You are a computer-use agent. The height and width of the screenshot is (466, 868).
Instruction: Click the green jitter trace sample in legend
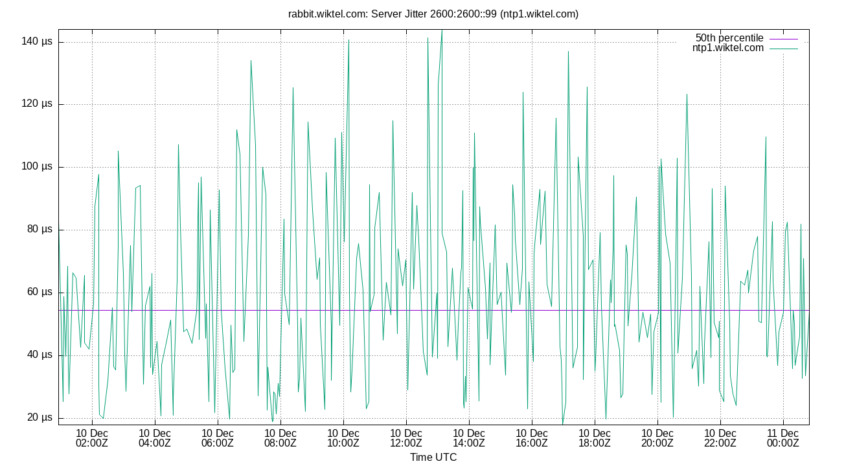(x=784, y=47)
